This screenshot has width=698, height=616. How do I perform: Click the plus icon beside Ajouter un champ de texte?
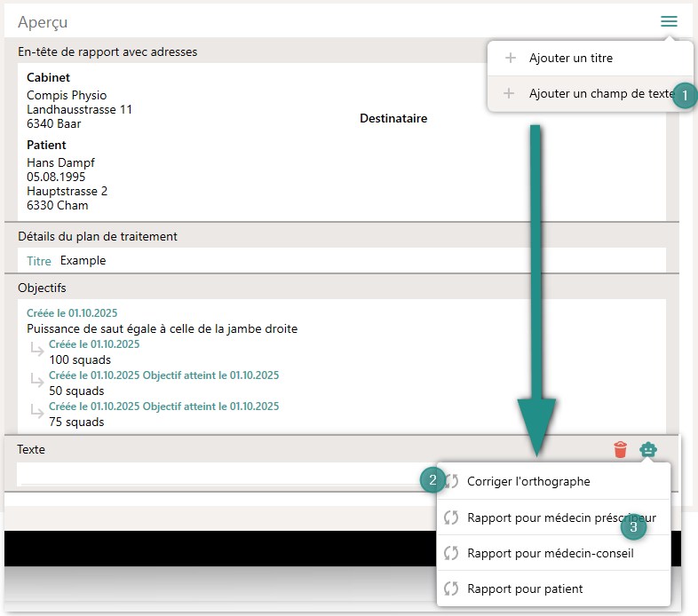[510, 93]
